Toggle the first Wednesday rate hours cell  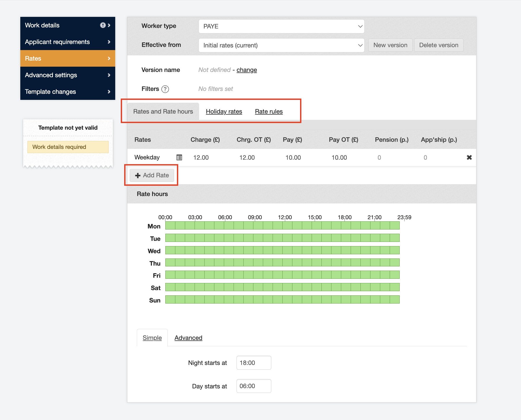click(x=170, y=250)
